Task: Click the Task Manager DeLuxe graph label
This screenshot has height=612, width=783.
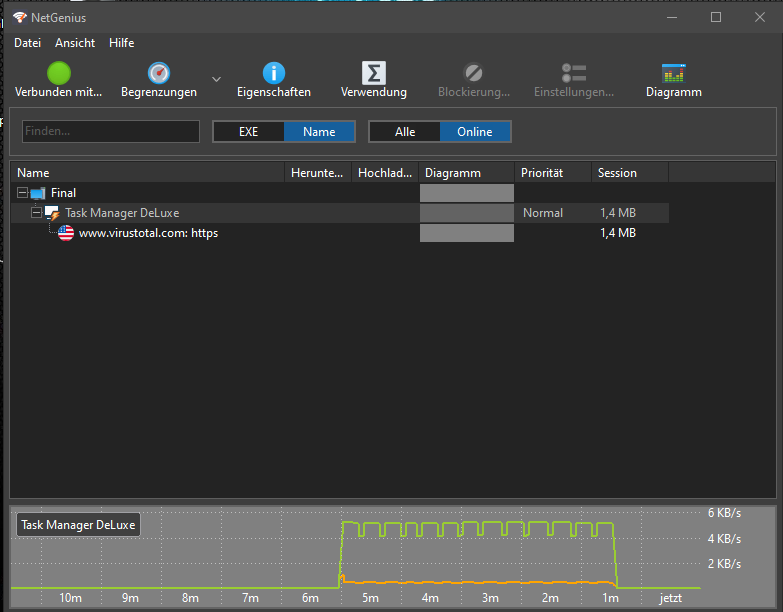Action: coord(78,525)
